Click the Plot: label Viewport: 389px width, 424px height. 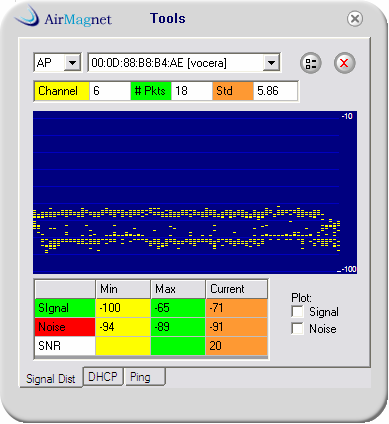302,297
